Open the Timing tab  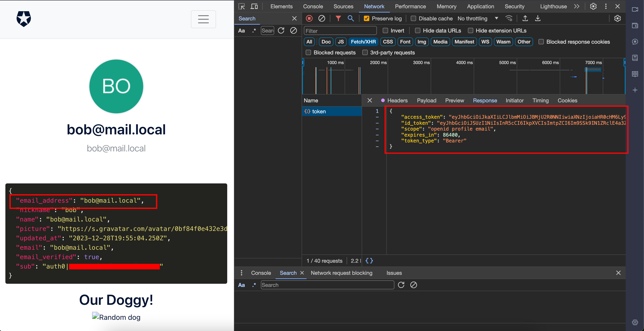[540, 101]
